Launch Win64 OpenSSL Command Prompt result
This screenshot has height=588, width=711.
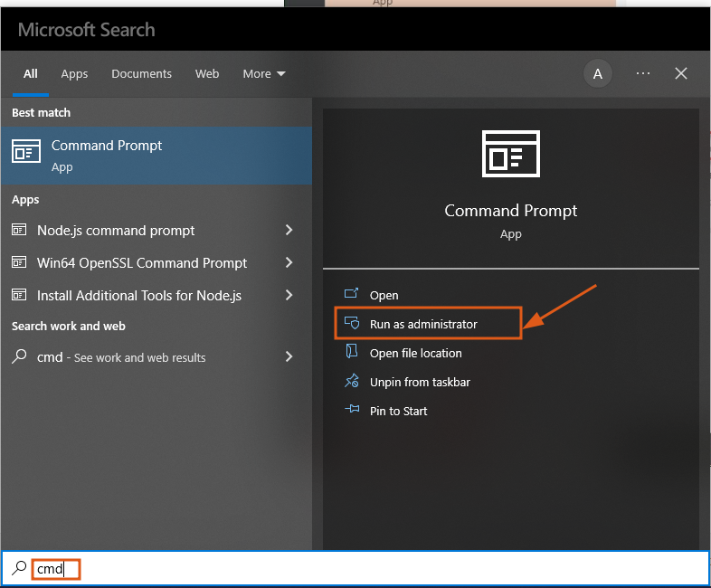pyautogui.click(x=156, y=262)
